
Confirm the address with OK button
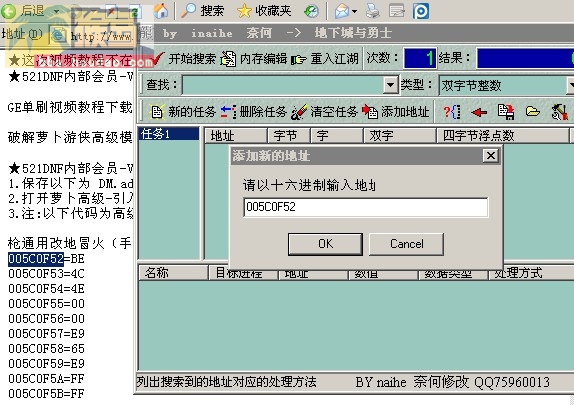coord(325,244)
